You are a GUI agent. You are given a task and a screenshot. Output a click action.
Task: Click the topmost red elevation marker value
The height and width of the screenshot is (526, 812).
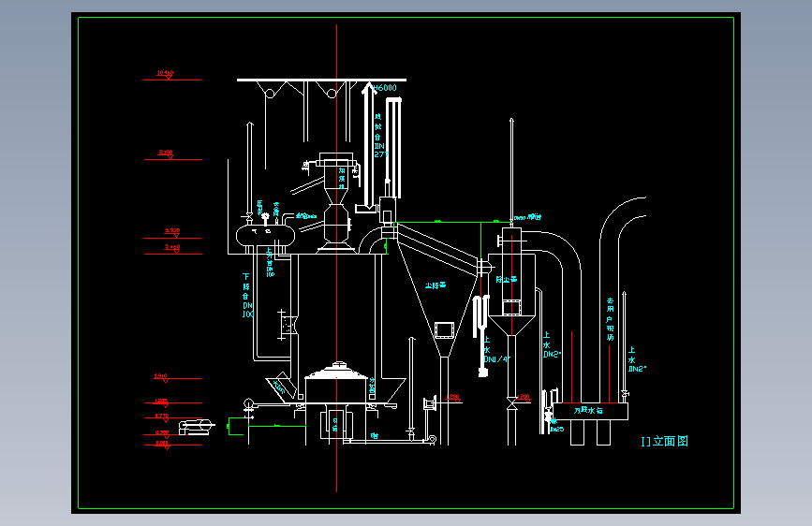click(x=165, y=73)
